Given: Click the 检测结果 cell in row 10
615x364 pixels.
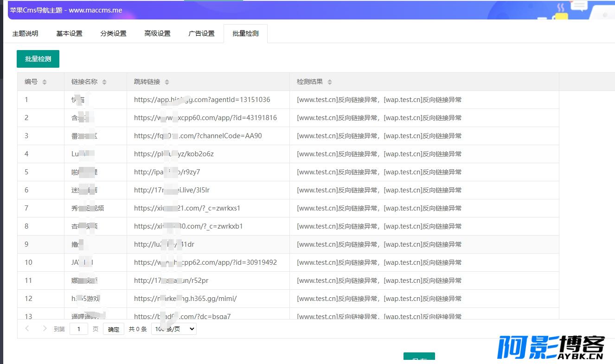Looking at the screenshot, I should click(x=424, y=262).
